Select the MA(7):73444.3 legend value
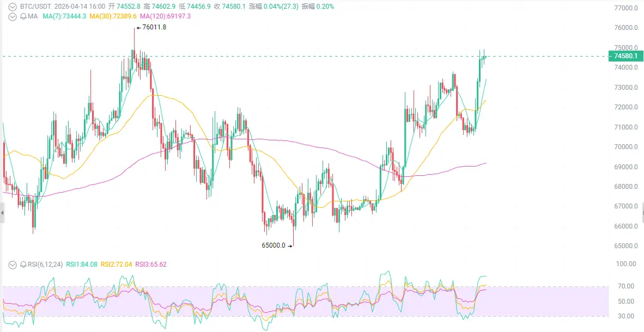This screenshot has height=332, width=644. 64,16
